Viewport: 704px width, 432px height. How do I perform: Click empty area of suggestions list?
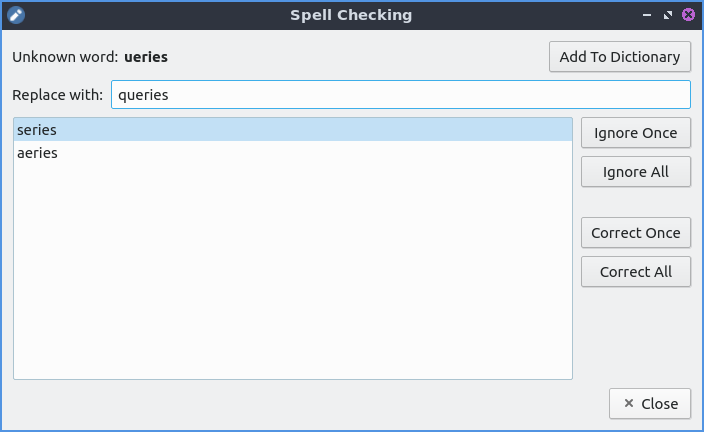click(x=292, y=280)
